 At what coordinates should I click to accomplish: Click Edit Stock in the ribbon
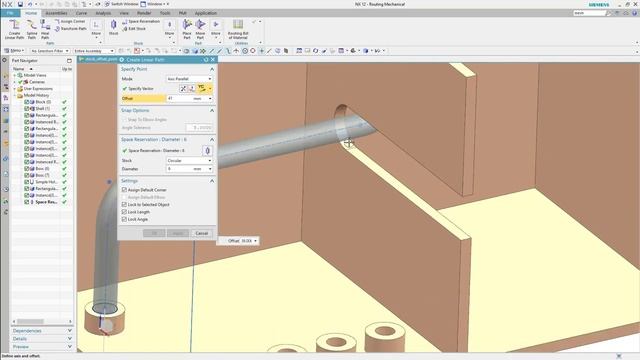pos(134,29)
